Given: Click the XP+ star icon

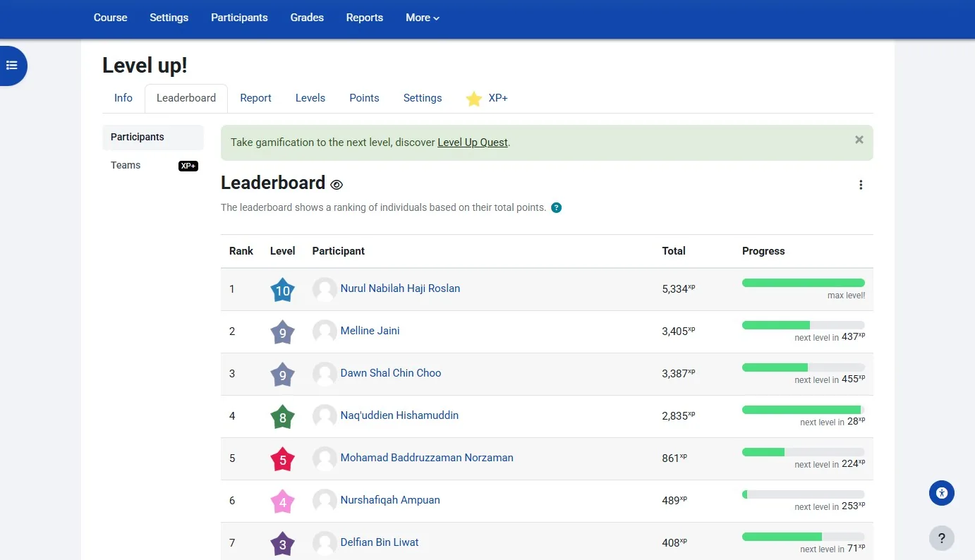Looking at the screenshot, I should [x=473, y=98].
